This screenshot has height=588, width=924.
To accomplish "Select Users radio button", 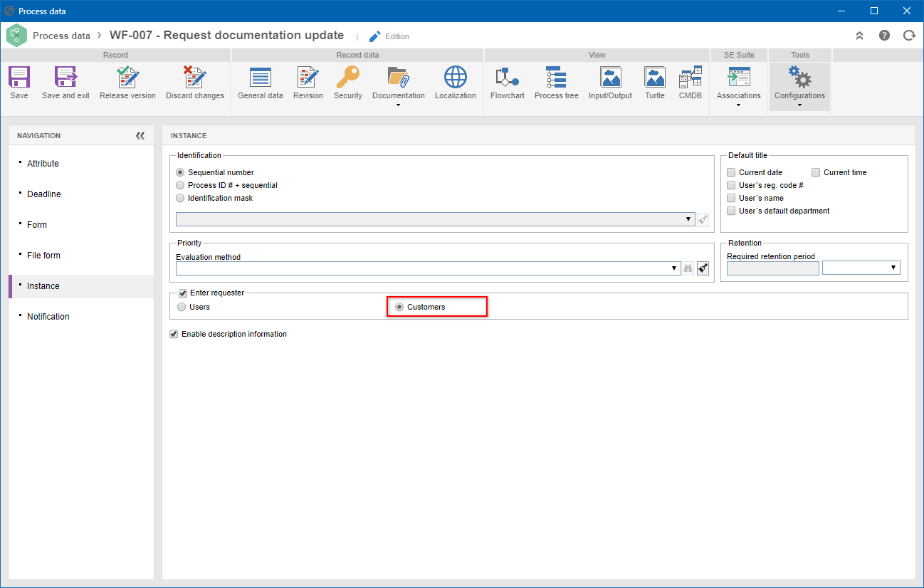I will tap(180, 307).
